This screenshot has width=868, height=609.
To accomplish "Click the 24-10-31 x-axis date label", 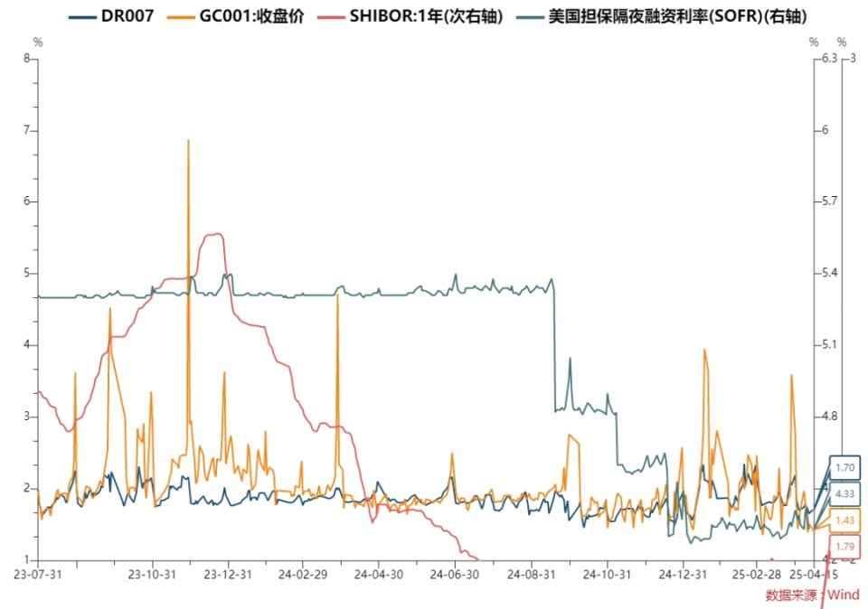I will pyautogui.click(x=607, y=575).
